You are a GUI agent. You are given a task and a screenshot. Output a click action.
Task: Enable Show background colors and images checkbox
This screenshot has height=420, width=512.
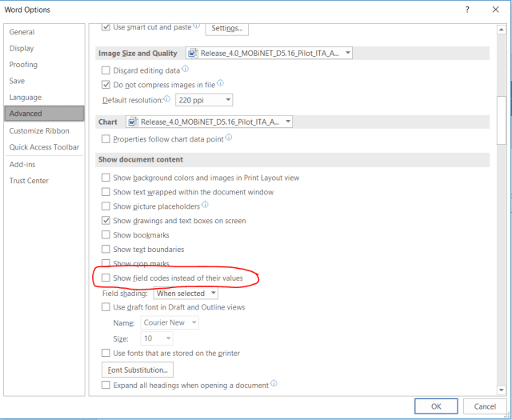point(106,178)
